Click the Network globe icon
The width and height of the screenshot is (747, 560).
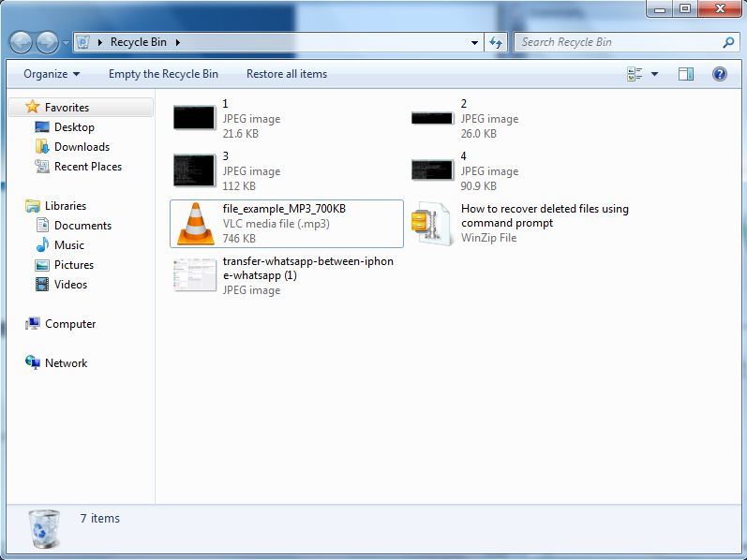click(33, 362)
